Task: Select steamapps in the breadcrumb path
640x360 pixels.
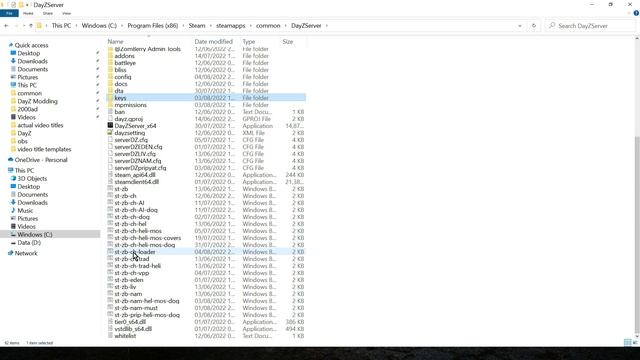Action: pos(231,26)
